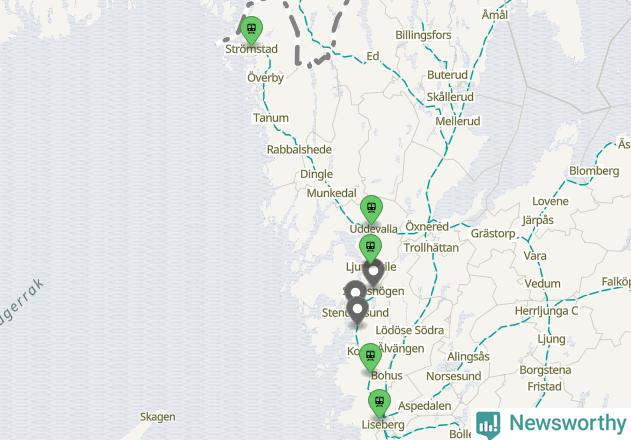
Task: Click the Herrljunga C station label
Action: pyautogui.click(x=546, y=311)
